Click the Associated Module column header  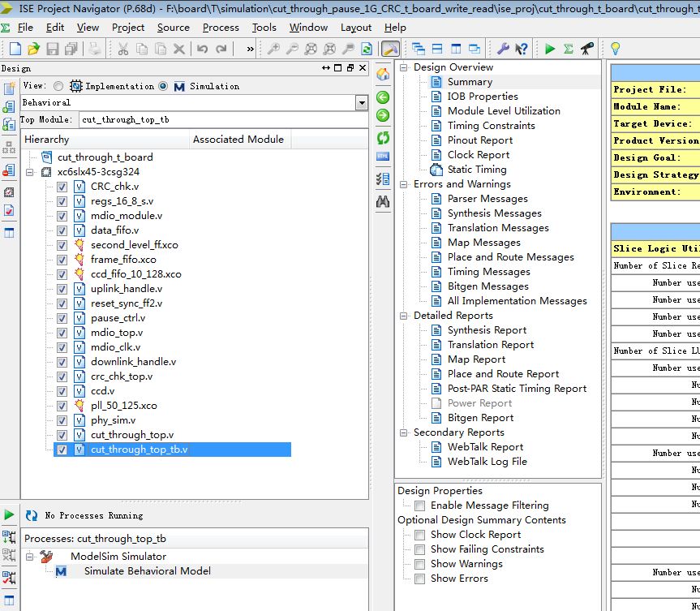tap(238, 140)
